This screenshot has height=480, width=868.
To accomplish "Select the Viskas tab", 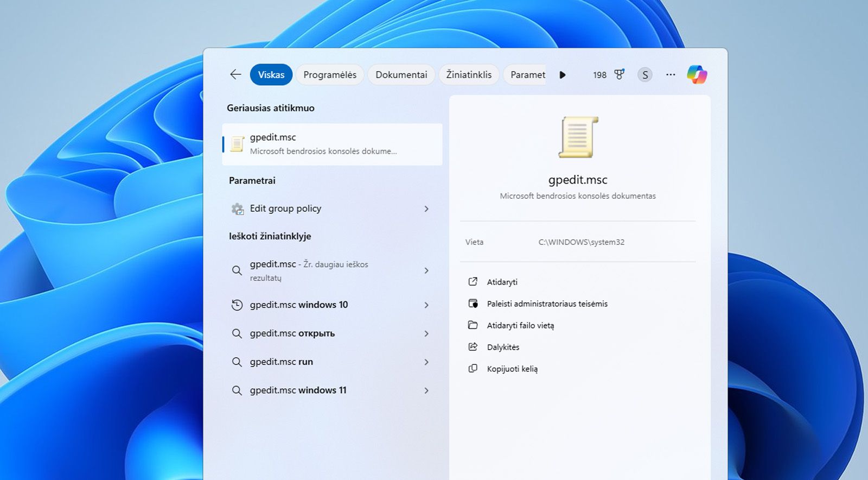I will pos(271,75).
